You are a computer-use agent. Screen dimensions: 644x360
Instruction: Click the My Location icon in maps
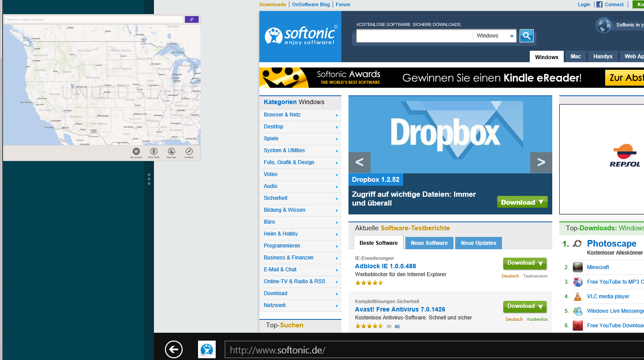point(136,151)
